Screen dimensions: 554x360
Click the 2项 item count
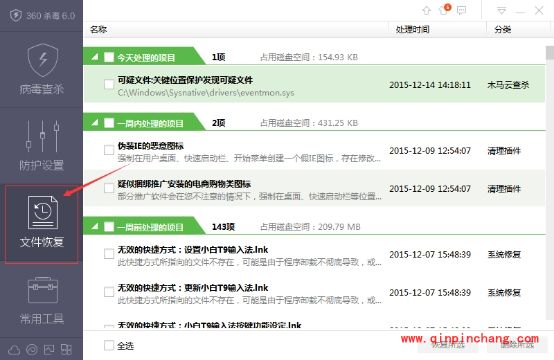(218, 123)
